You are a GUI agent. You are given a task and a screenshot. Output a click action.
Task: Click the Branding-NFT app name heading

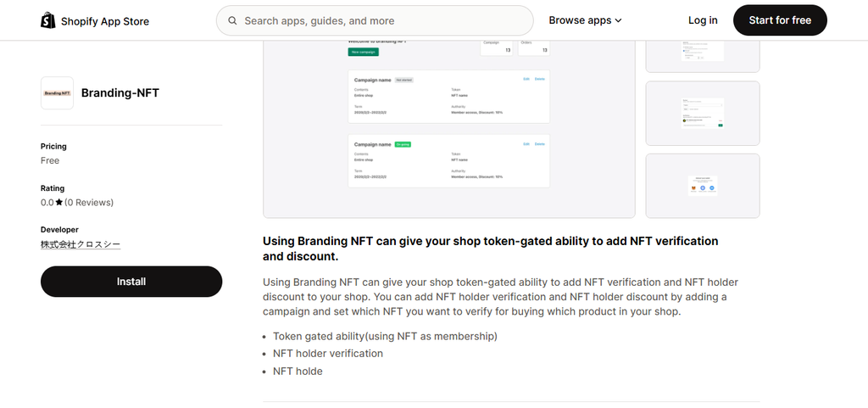click(120, 93)
